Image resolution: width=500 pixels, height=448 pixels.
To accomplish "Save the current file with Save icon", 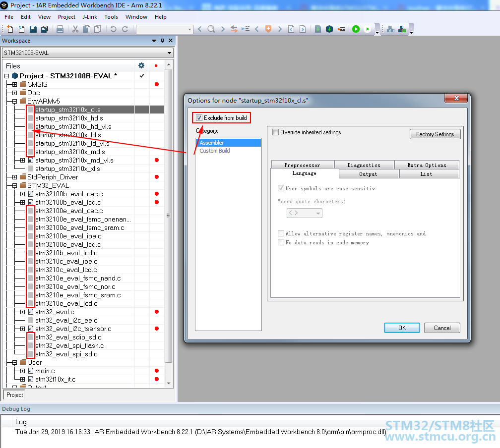I will pos(33,29).
